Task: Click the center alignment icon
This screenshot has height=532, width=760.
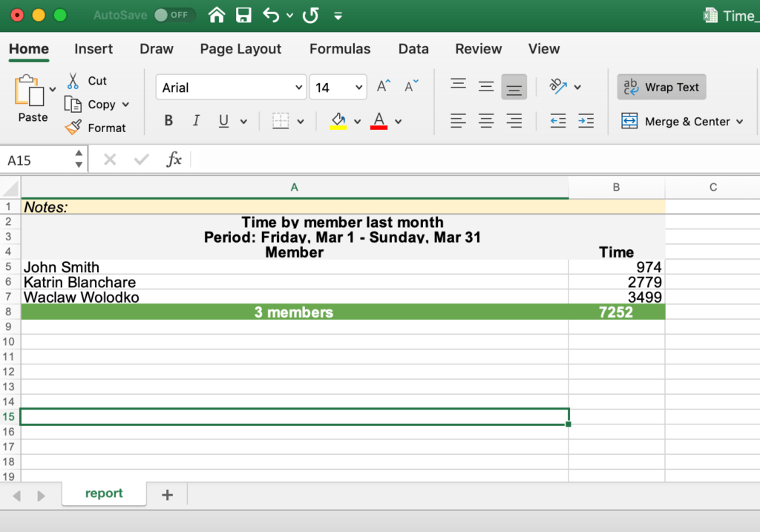Action: coord(486,121)
